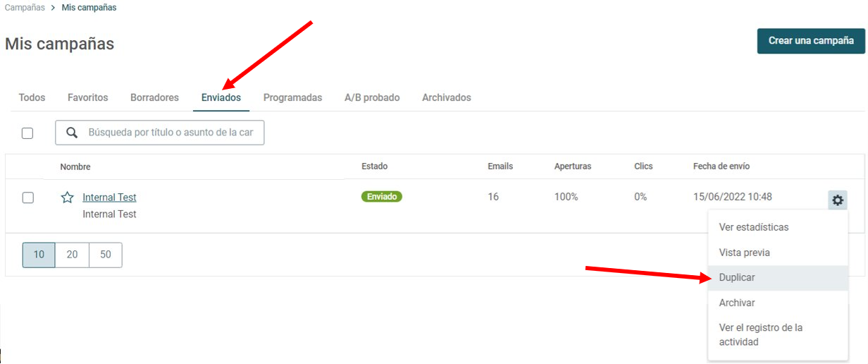868x364 pixels.
Task: Open the gear settings menu for Internal Test
Action: pyautogui.click(x=837, y=200)
